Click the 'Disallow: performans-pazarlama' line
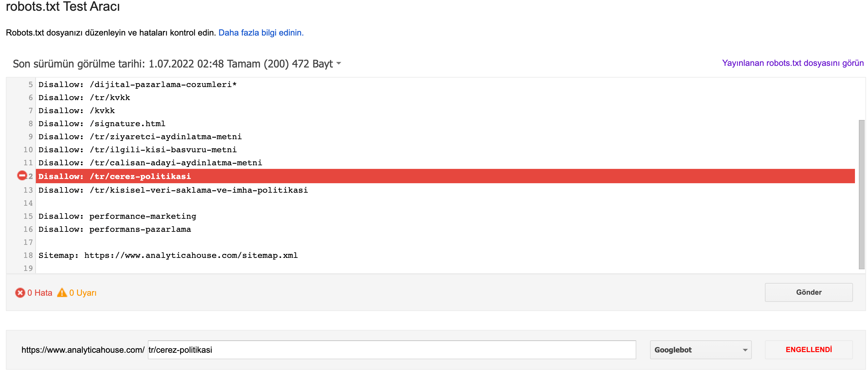The width and height of the screenshot is (868, 371). (115, 229)
